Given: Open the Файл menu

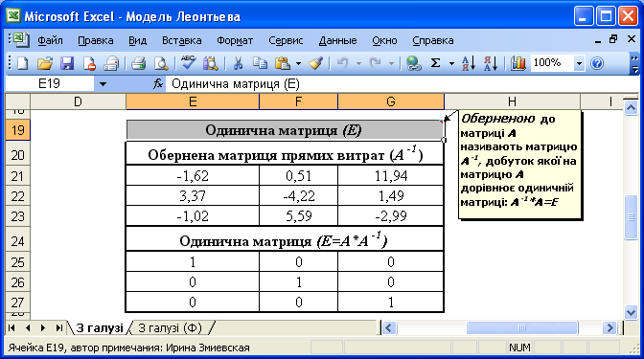Looking at the screenshot, I should (x=50, y=40).
